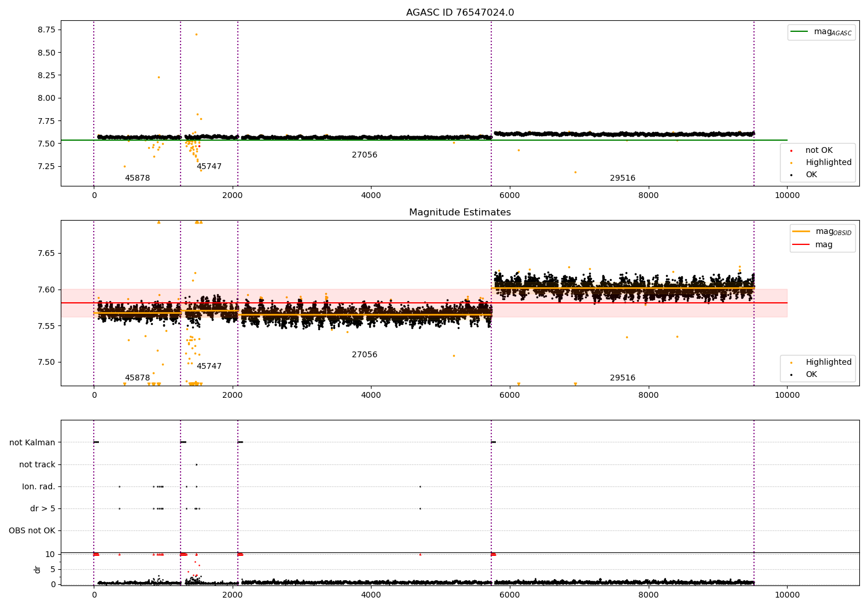Viewport: 868px width, 608px height.
Task: Click the 7.75 y-axis tick label
Action: tap(46, 121)
